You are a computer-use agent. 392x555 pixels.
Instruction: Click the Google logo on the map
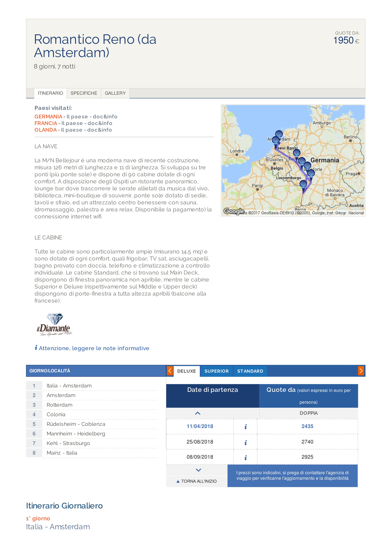point(234,211)
